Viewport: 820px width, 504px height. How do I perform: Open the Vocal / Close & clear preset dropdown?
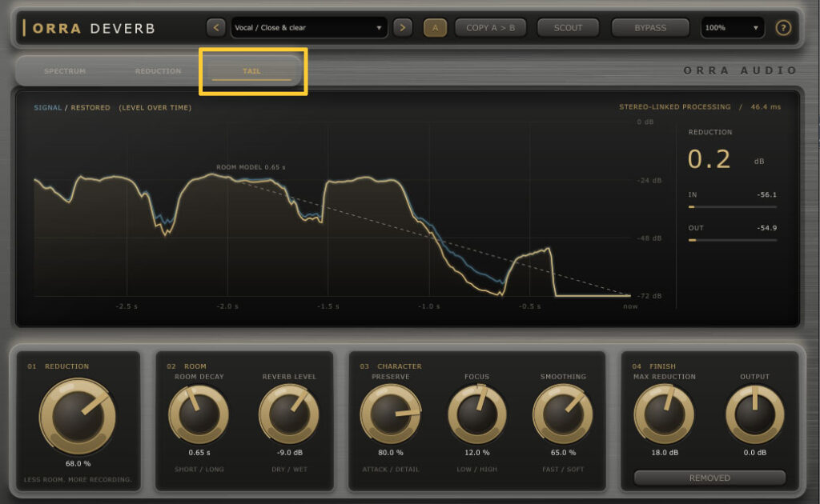pos(309,28)
